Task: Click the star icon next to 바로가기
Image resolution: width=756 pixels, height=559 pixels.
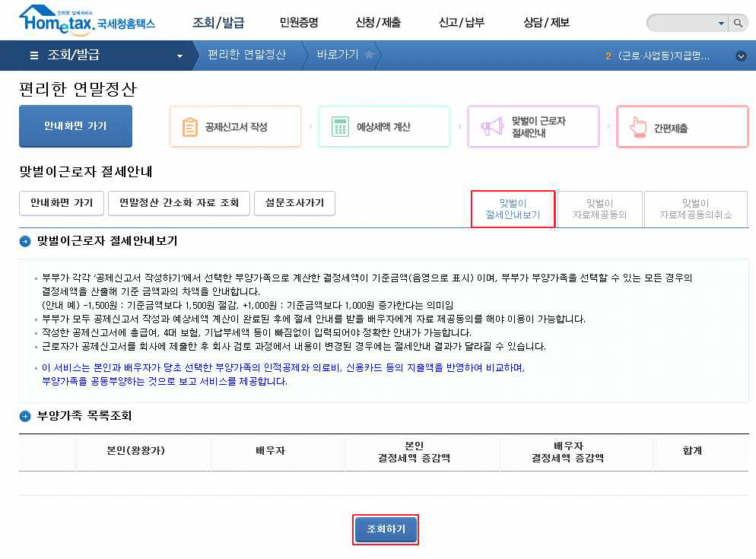Action: click(372, 55)
